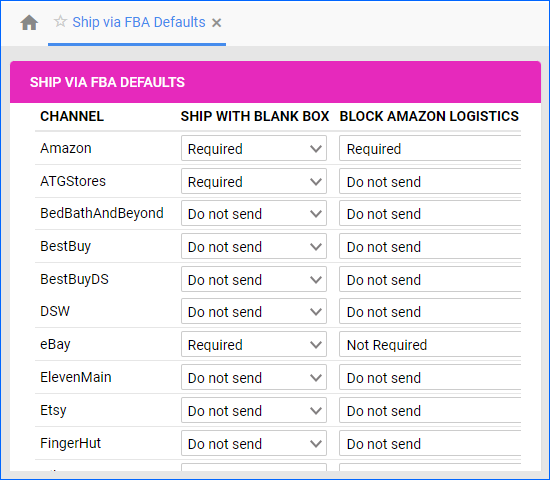Viewport: 550px width, 480px height.
Task: Open FingerHut Ship With Blank Box dropdown
Action: tap(254, 443)
